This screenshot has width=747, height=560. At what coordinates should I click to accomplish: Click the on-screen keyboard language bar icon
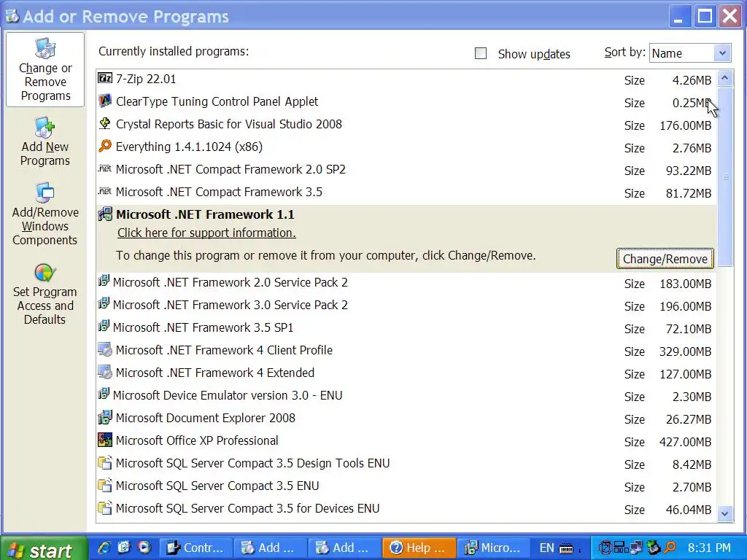[566, 548]
